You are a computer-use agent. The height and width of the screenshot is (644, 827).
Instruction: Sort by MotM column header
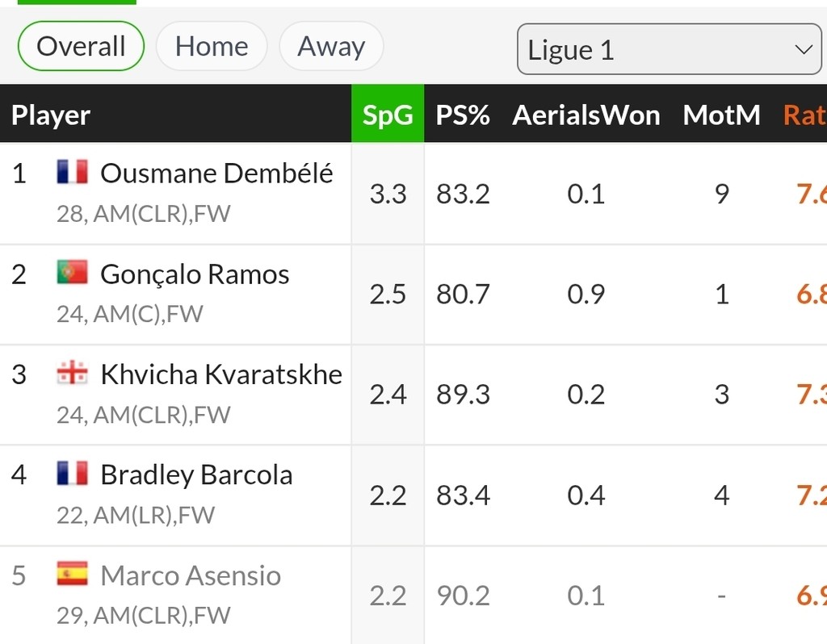click(721, 115)
